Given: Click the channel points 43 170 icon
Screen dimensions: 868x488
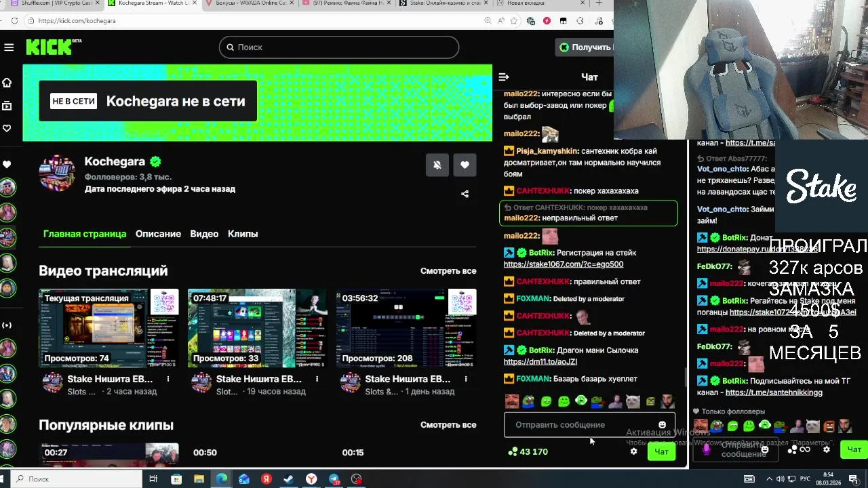Looking at the screenshot, I should point(513,451).
